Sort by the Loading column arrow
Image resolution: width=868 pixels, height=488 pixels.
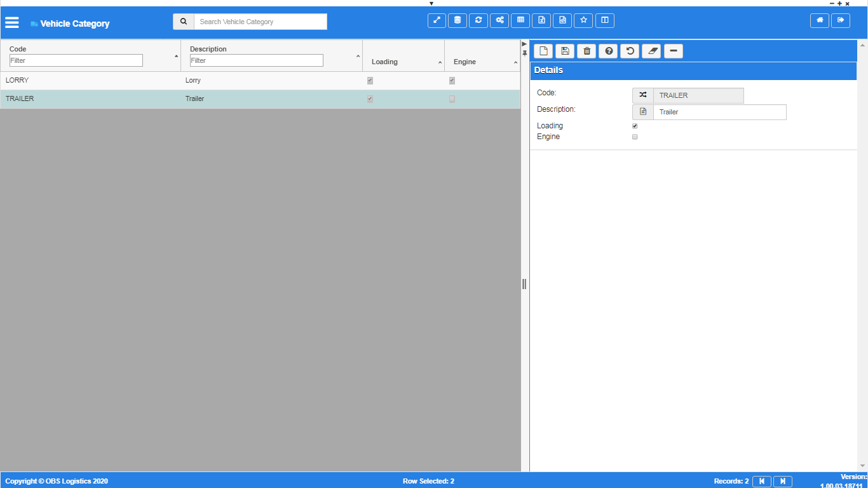[x=440, y=63]
